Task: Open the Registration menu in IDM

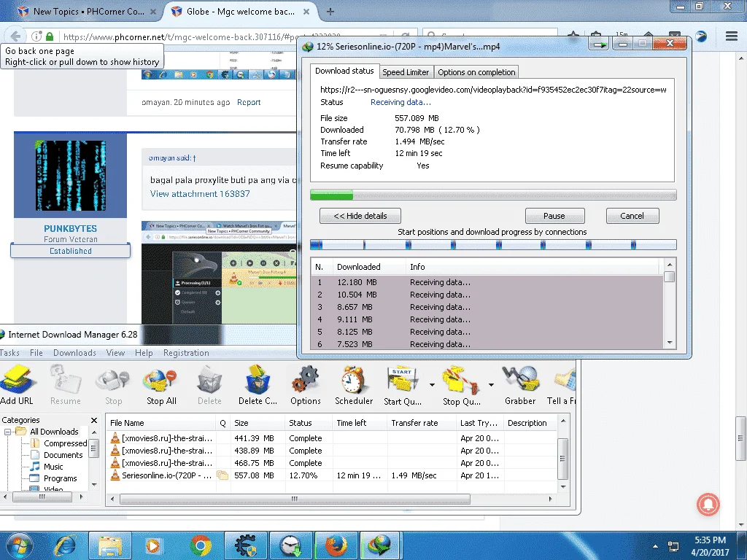Action: 186,353
